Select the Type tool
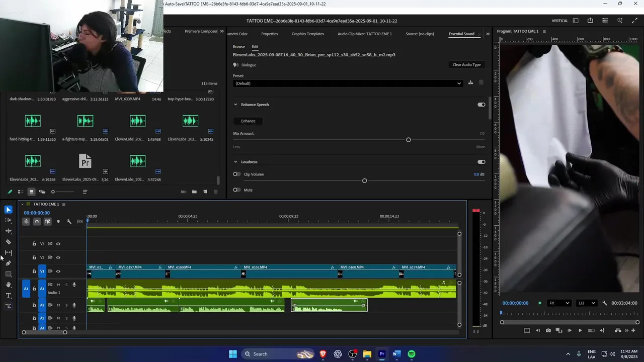 (8, 295)
